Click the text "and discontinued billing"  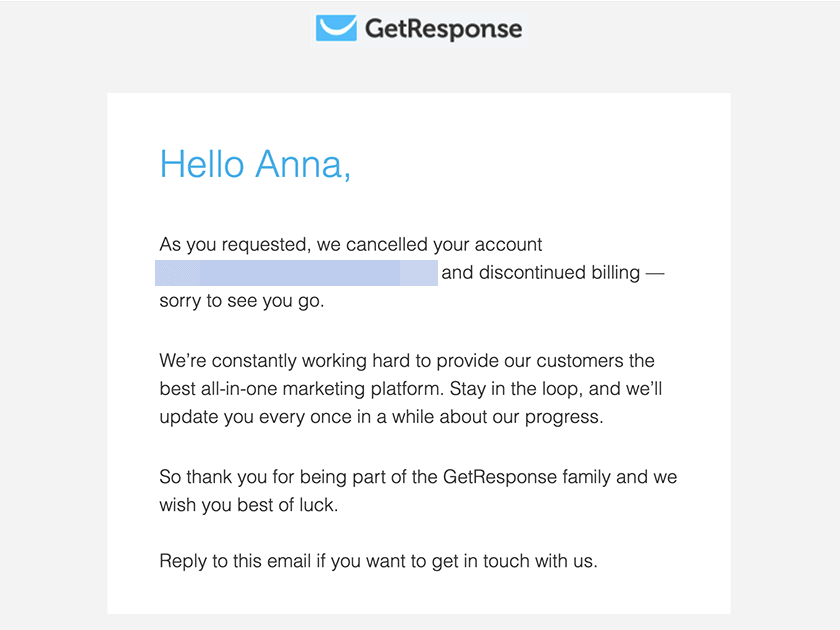click(541, 273)
